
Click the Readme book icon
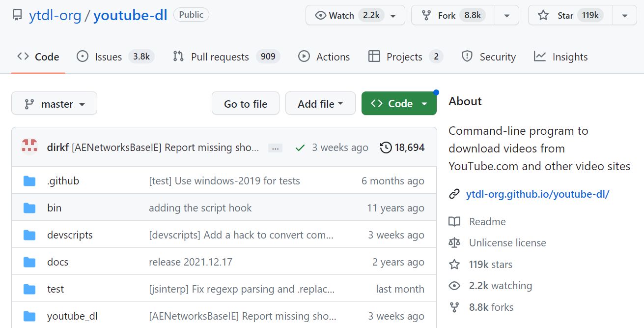pos(454,222)
